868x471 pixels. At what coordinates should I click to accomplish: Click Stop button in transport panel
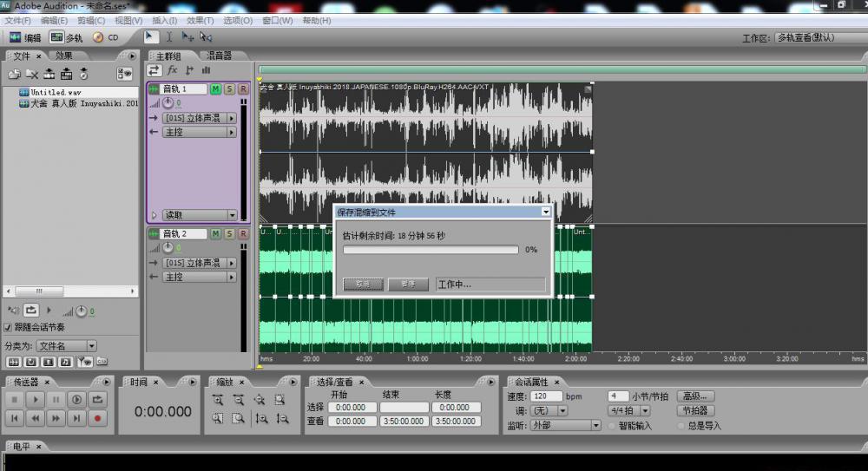point(15,399)
